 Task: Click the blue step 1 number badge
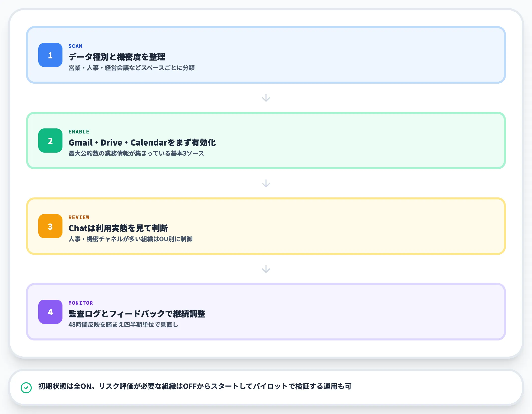(x=50, y=55)
